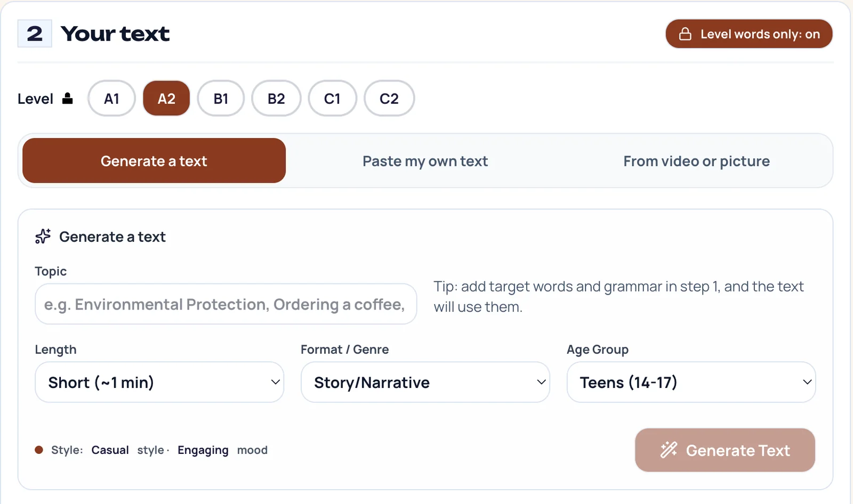Switch to the Generate a text tab
The image size is (853, 504).
tap(154, 161)
